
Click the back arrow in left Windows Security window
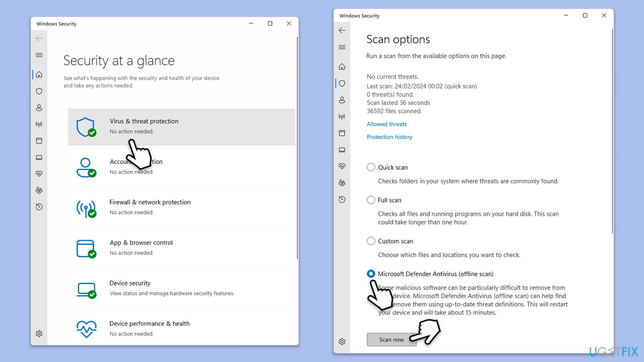[39, 39]
